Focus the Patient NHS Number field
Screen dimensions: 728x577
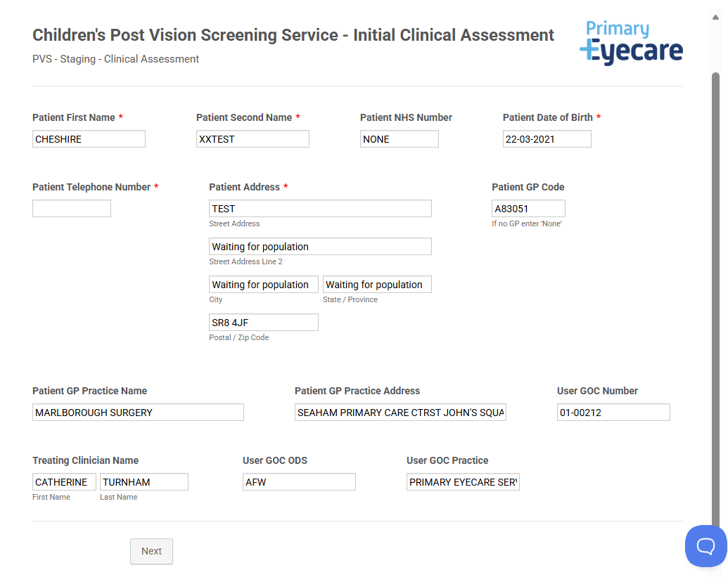coord(400,138)
